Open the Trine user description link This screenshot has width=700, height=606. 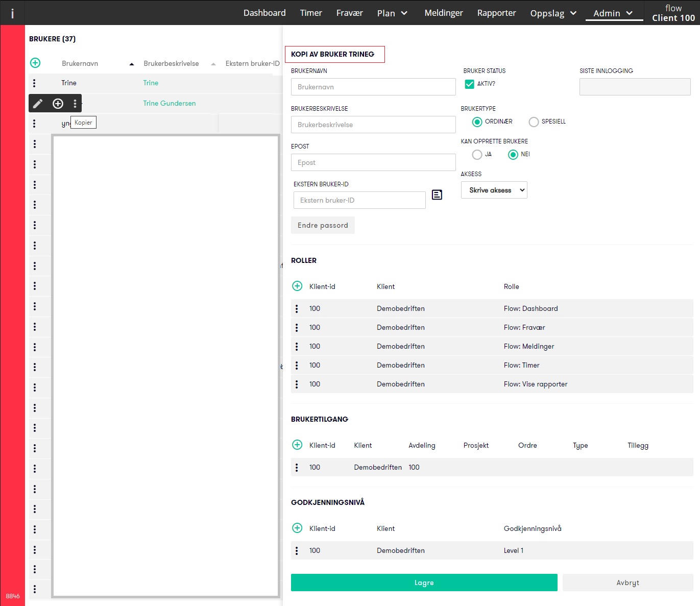[151, 83]
